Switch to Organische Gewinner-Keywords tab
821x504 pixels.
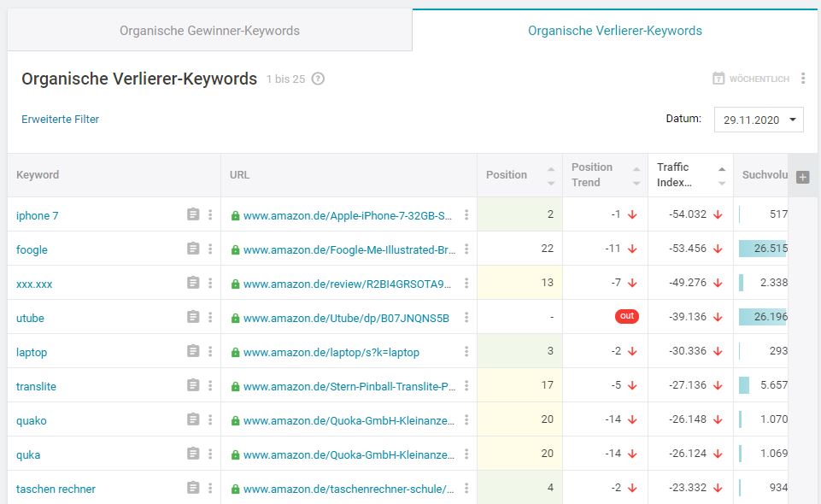point(209,31)
